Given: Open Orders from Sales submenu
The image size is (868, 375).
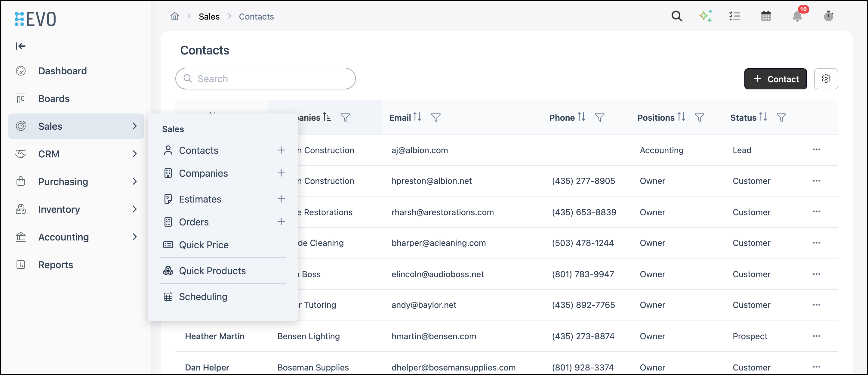Looking at the screenshot, I should 194,222.
